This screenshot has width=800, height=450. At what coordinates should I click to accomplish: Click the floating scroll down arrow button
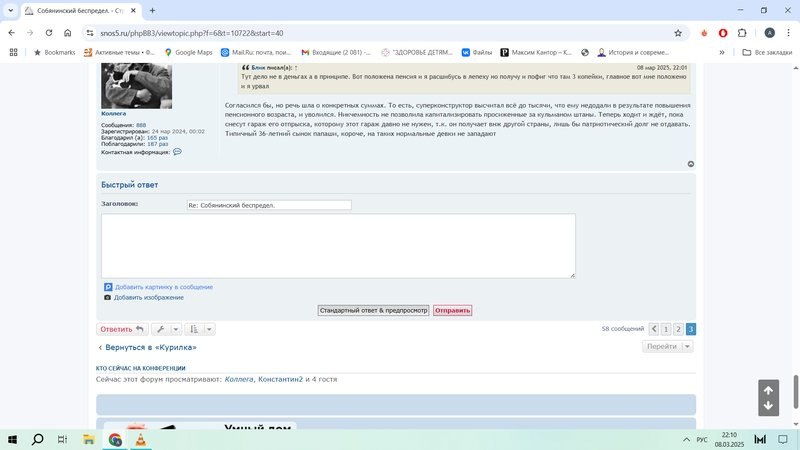pyautogui.click(x=768, y=406)
